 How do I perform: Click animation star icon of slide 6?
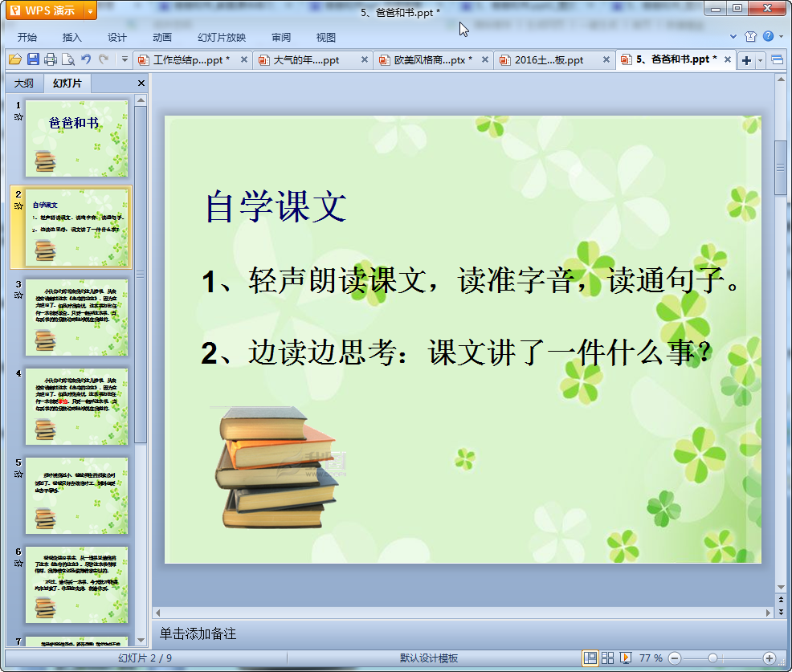pos(18,563)
